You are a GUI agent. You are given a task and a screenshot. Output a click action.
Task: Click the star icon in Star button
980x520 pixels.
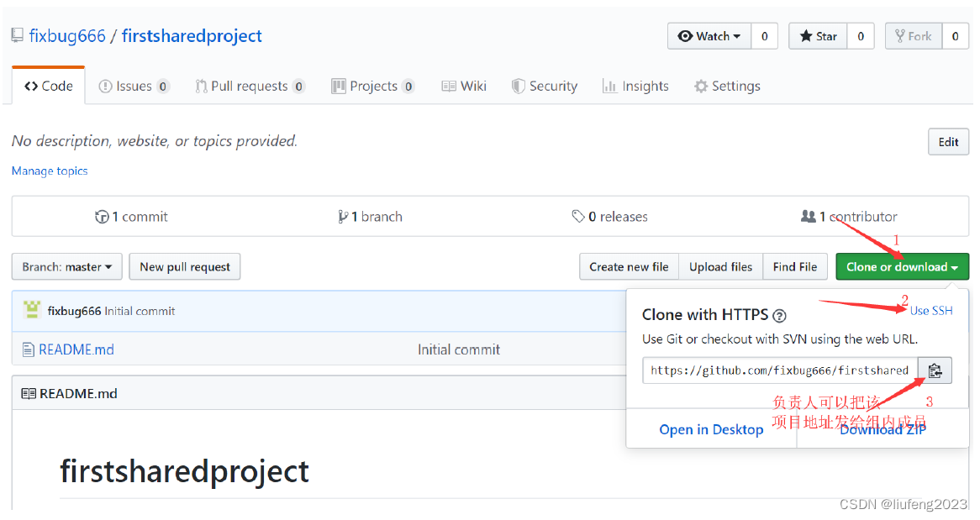coord(806,36)
